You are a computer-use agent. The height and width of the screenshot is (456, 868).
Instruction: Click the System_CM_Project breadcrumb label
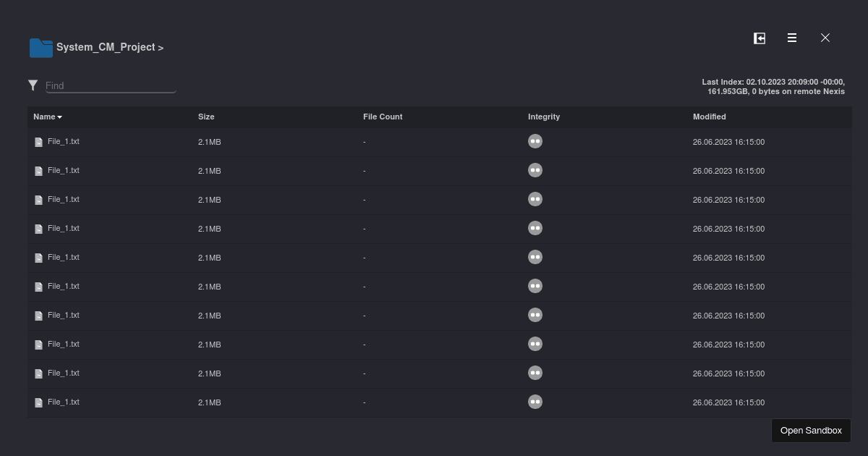(106, 47)
